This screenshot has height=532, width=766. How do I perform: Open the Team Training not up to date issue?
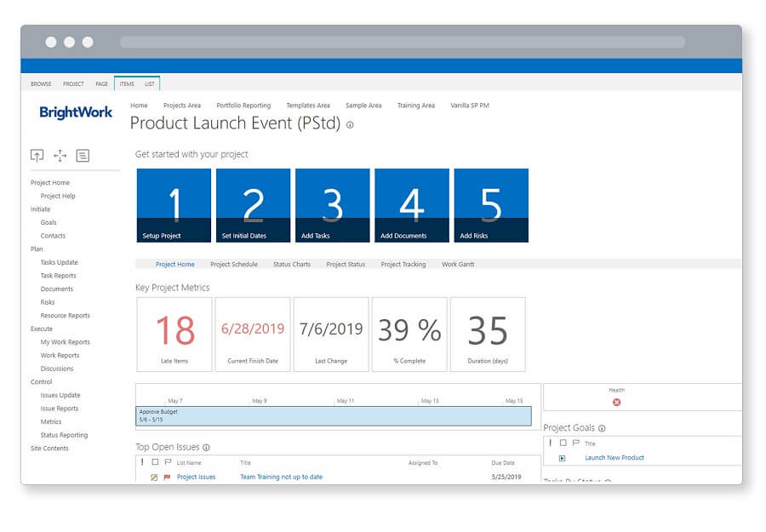pos(281,478)
